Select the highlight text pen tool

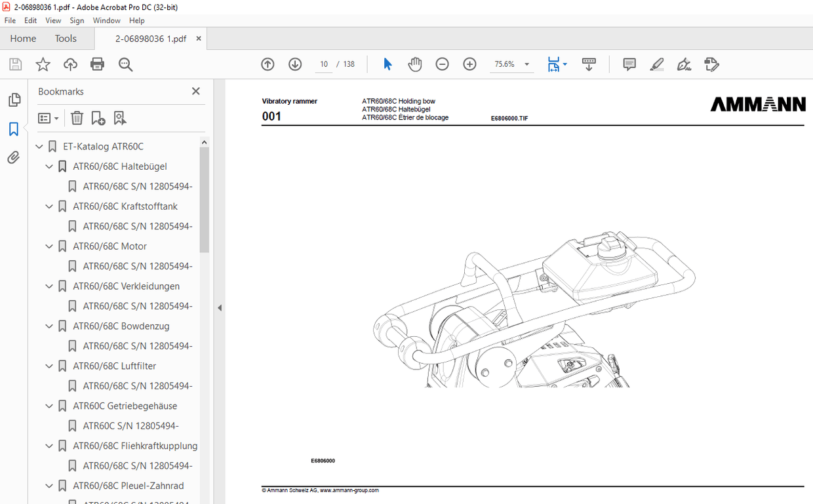click(657, 64)
